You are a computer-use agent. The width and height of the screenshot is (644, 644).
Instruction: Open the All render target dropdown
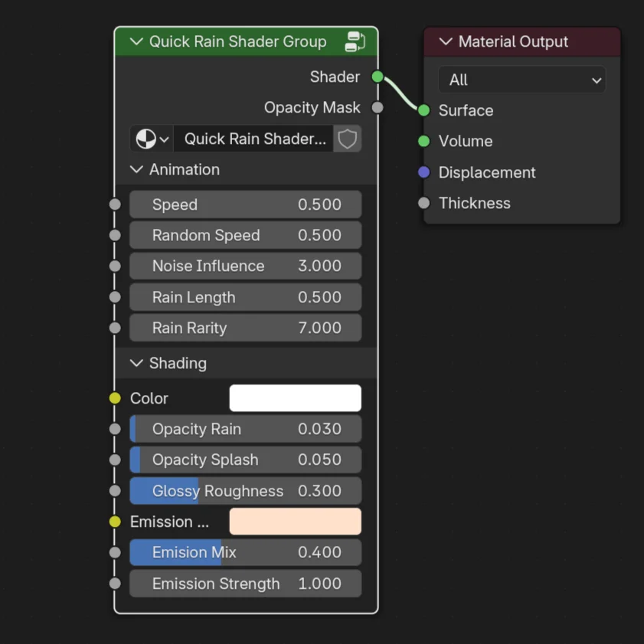click(521, 80)
